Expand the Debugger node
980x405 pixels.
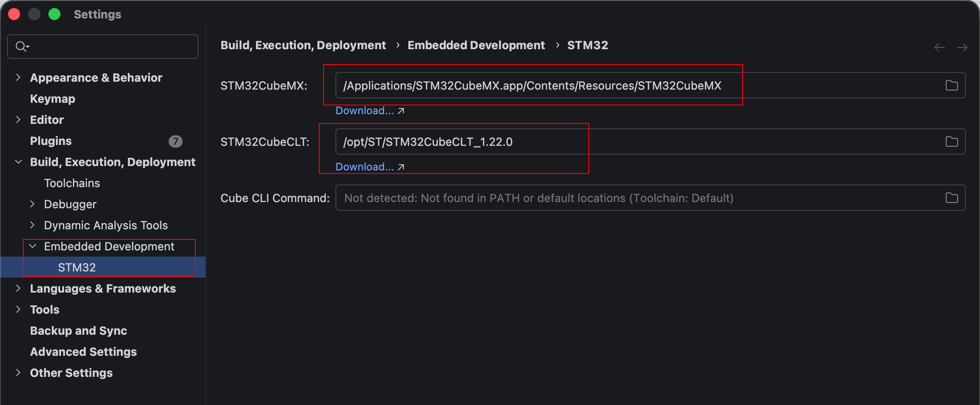[32, 204]
